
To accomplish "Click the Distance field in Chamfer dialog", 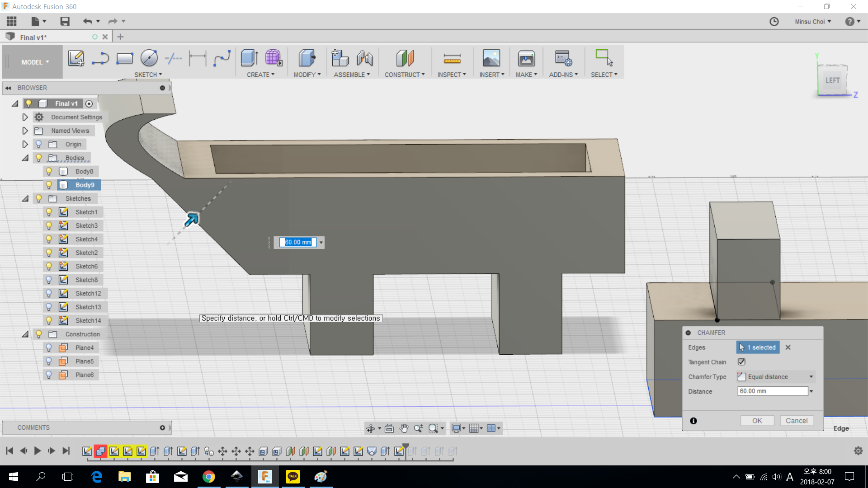I will 772,391.
